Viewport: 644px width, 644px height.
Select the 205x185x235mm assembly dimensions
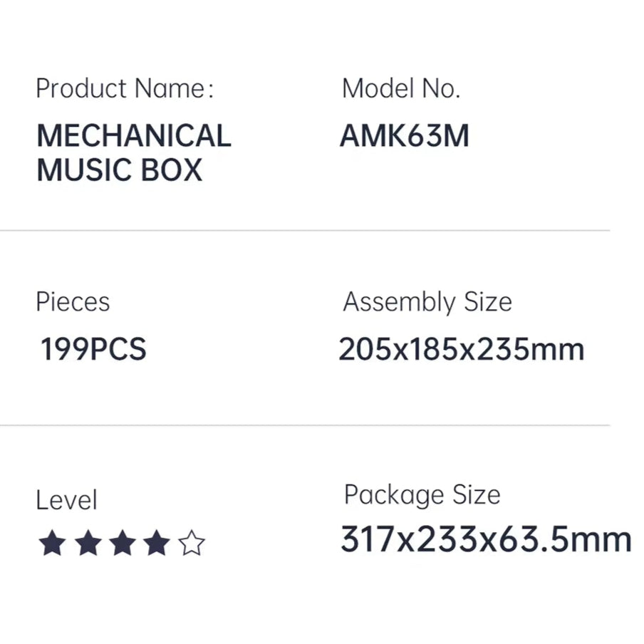462,350
